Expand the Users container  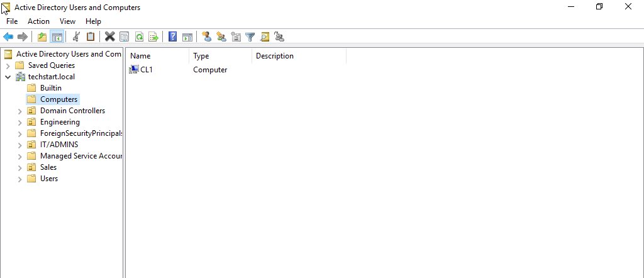(19, 179)
